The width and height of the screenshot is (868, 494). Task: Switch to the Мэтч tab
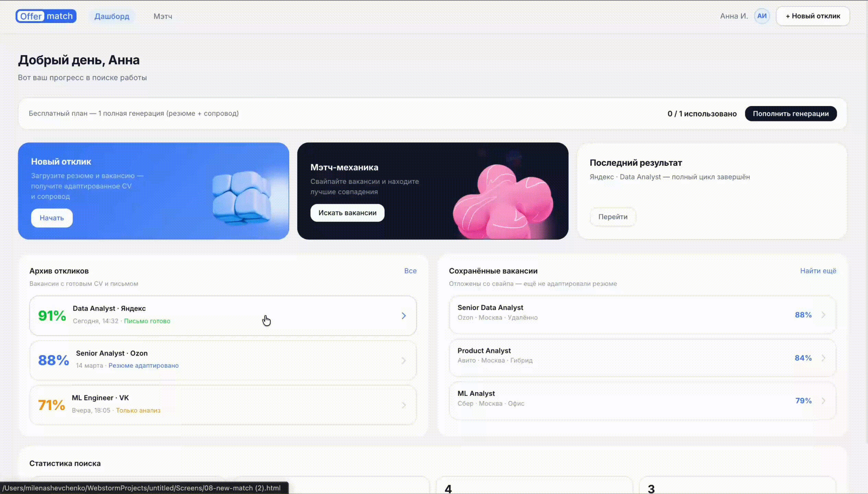click(x=163, y=16)
